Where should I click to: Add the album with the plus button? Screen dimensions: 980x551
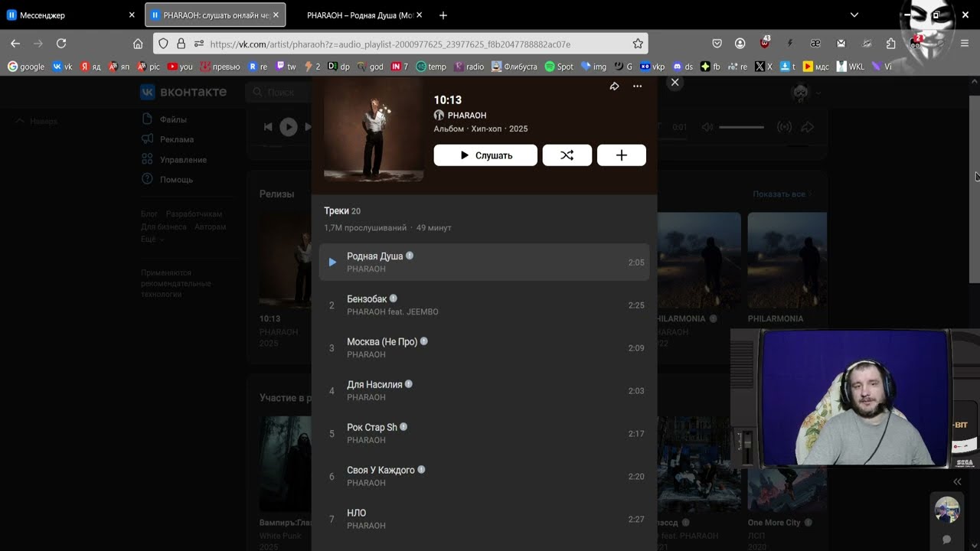(622, 155)
